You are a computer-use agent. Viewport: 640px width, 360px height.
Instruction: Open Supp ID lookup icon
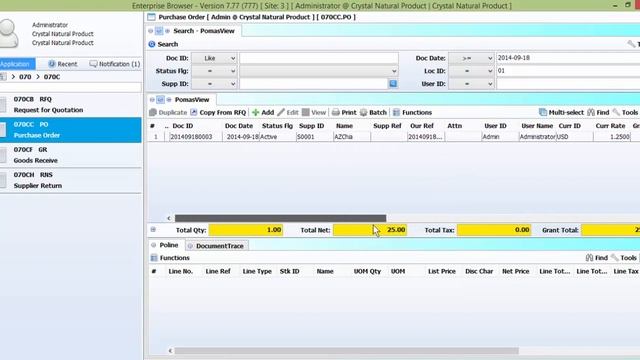393,84
